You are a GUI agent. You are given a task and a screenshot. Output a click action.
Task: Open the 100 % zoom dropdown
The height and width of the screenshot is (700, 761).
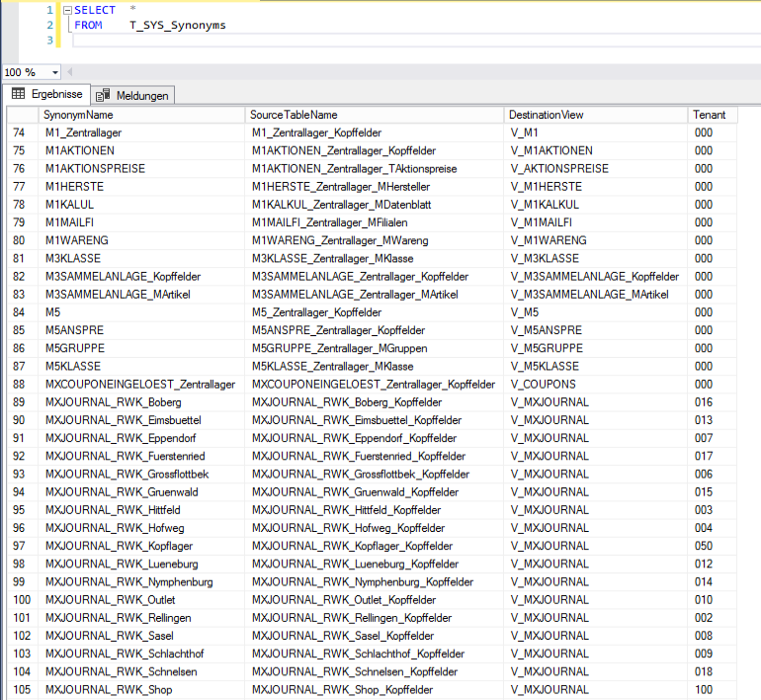pos(54,73)
